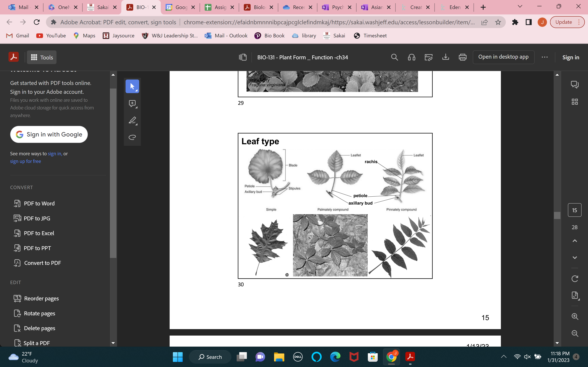The height and width of the screenshot is (367, 588).
Task: Download the PDF using the download icon
Action: point(446,57)
